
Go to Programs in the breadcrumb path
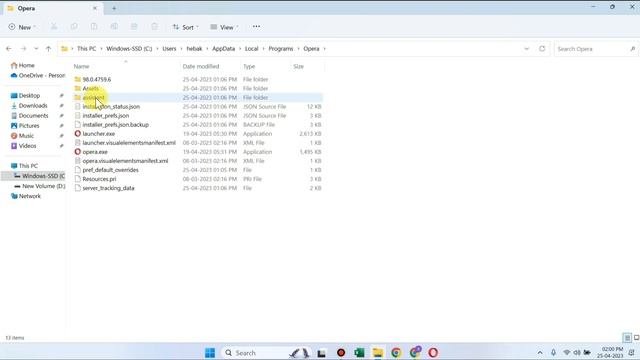coord(280,49)
